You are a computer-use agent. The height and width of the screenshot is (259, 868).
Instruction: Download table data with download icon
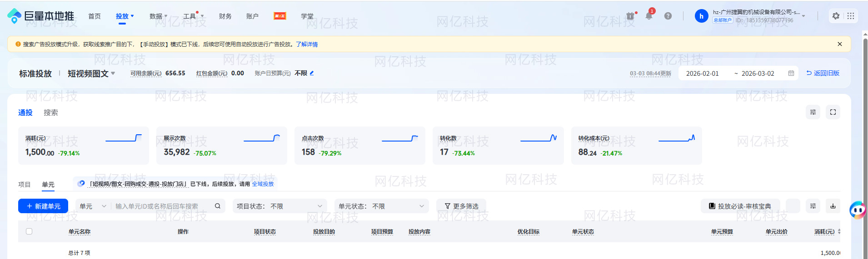[833, 206]
